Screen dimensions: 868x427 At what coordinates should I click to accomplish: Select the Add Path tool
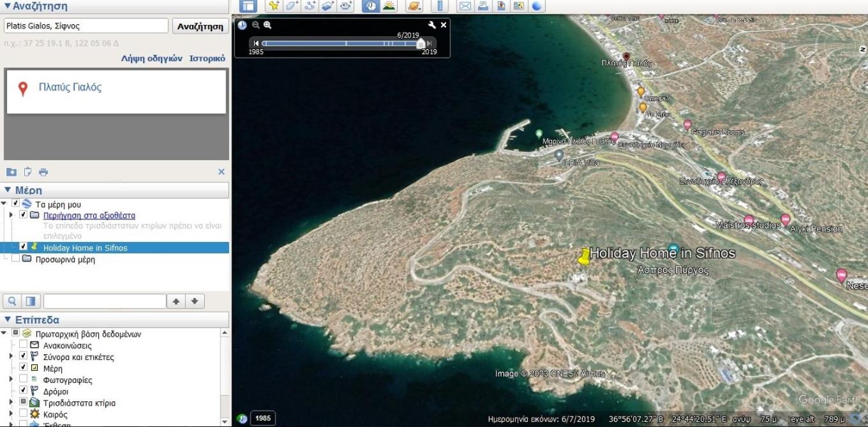coord(310,6)
